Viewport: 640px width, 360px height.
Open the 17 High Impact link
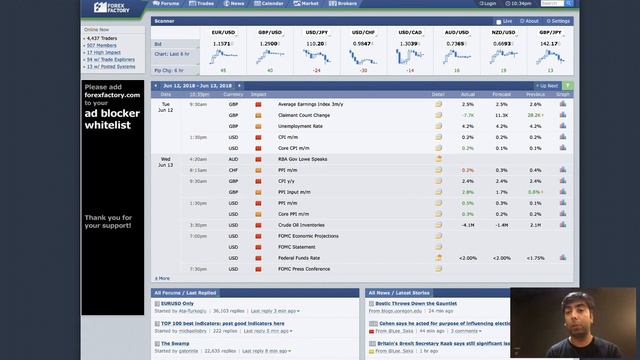tap(103, 52)
